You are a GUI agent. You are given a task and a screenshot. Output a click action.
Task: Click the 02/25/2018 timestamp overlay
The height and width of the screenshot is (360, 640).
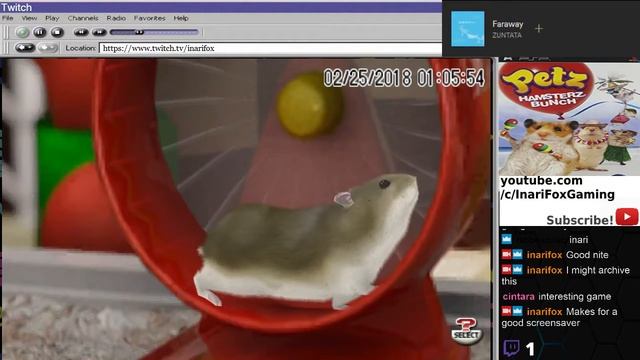pyautogui.click(x=404, y=78)
